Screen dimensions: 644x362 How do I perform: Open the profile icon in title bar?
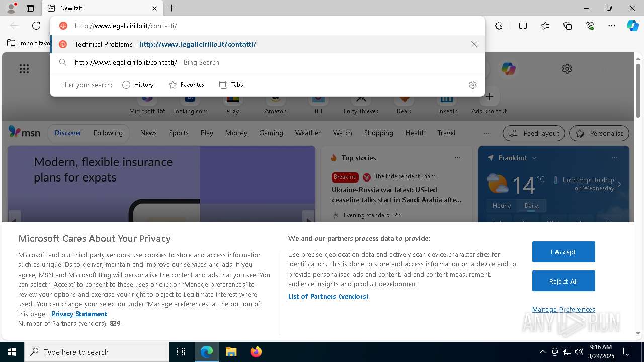click(x=11, y=8)
